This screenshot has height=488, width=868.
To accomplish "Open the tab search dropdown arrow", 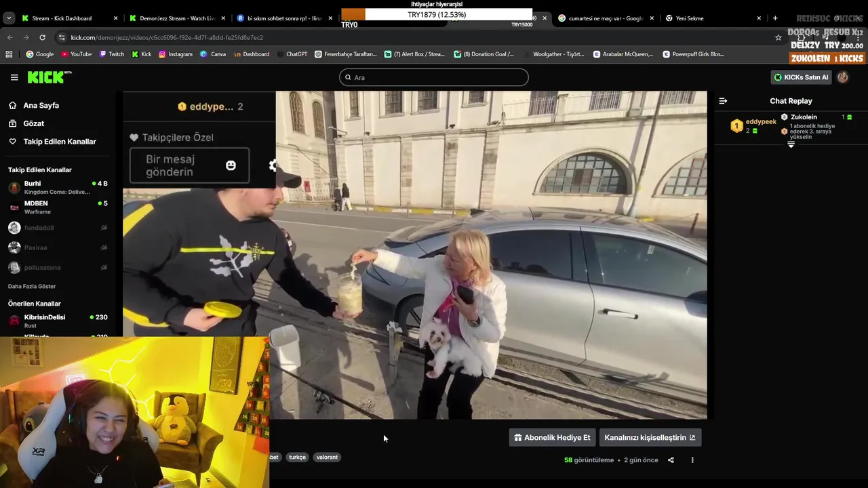I will (x=9, y=18).
